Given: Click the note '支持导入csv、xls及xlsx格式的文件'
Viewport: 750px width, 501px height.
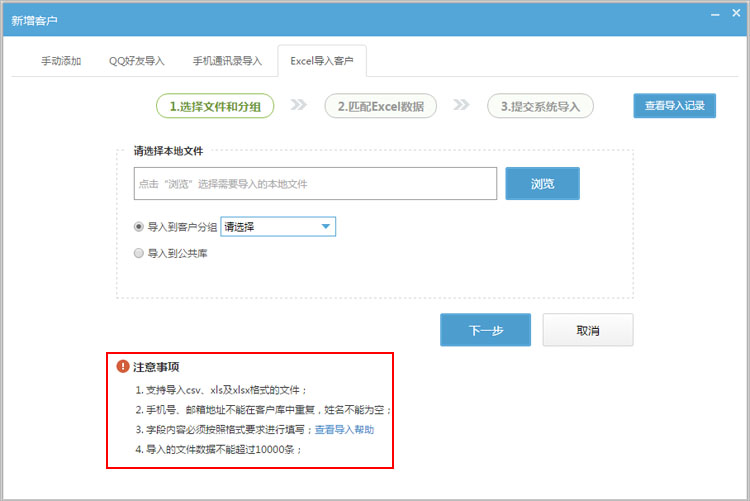Looking at the screenshot, I should pos(223,390).
